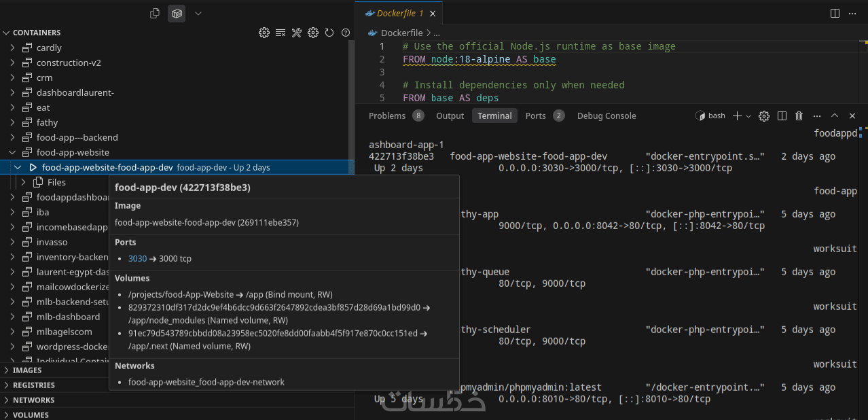This screenshot has width=868, height=420.
Task: Select the mlb-dashboard container group
Action: 68,317
